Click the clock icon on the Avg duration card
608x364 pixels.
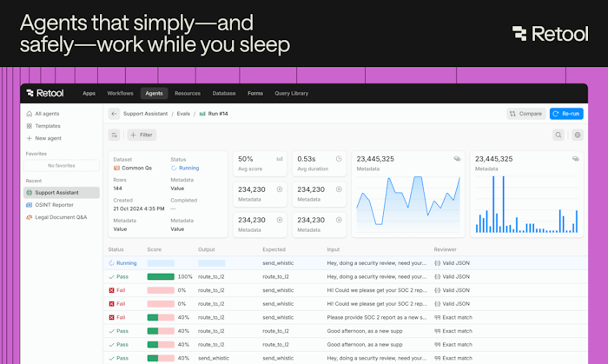pos(339,159)
